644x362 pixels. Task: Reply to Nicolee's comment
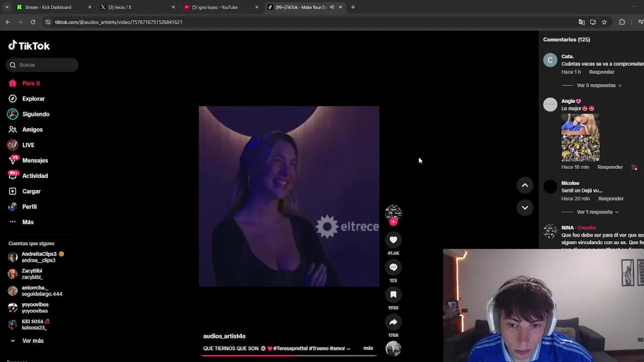point(611,199)
